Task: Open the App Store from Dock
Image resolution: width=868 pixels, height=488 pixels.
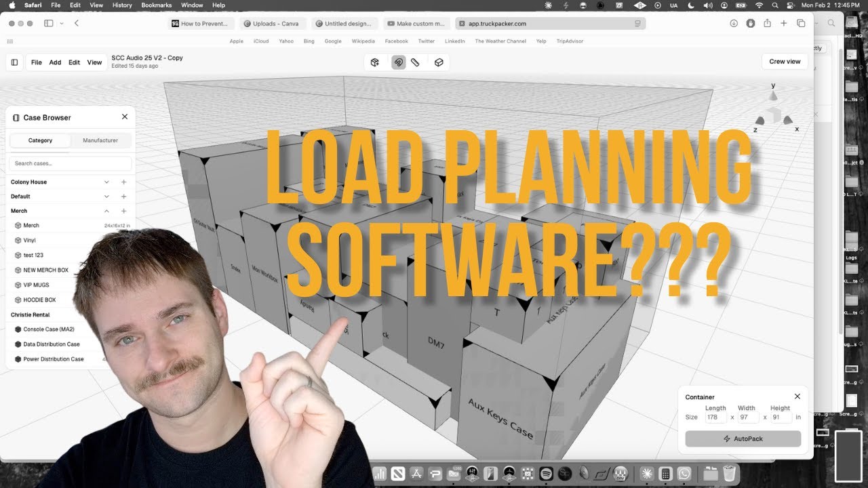Action: click(x=417, y=474)
